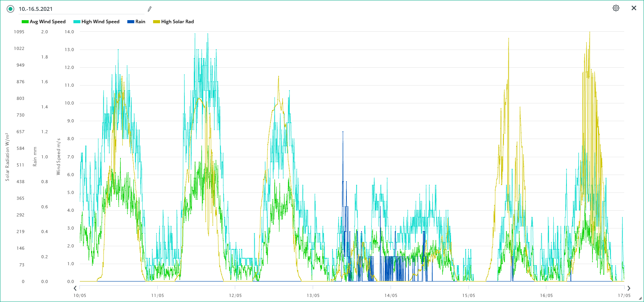Image resolution: width=644 pixels, height=302 pixels.
Task: Close the chart panel with X
Action: (634, 8)
